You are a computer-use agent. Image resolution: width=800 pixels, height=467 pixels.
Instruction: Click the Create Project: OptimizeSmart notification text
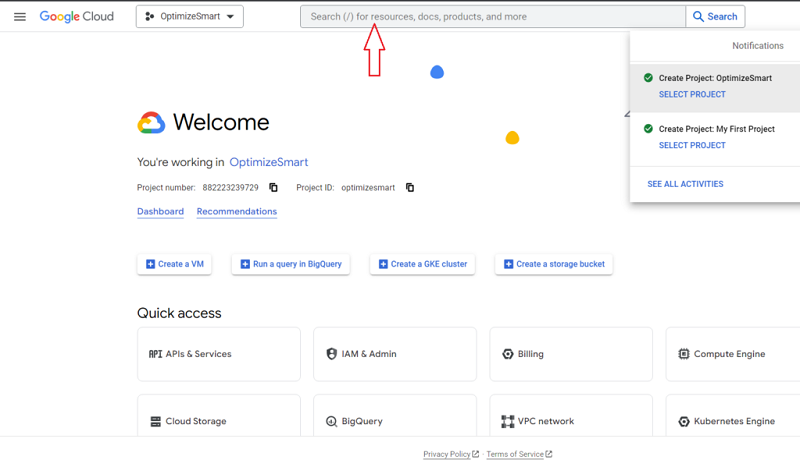pyautogui.click(x=715, y=78)
